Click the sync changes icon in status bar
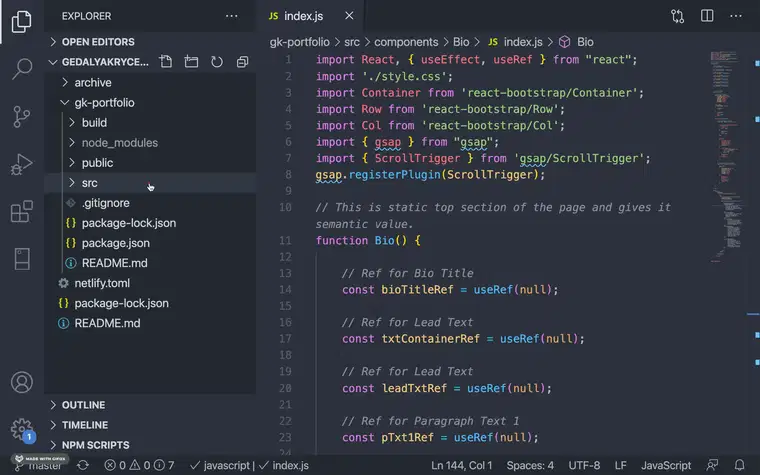Viewport: 760px width, 475px height. pyautogui.click(x=83, y=465)
